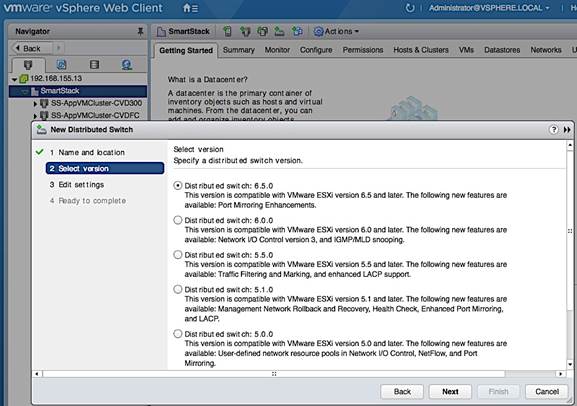Switch to the Configure tab

pyautogui.click(x=316, y=50)
